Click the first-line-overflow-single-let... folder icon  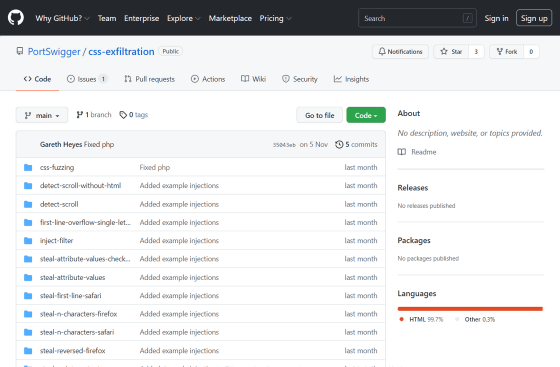[x=28, y=222]
